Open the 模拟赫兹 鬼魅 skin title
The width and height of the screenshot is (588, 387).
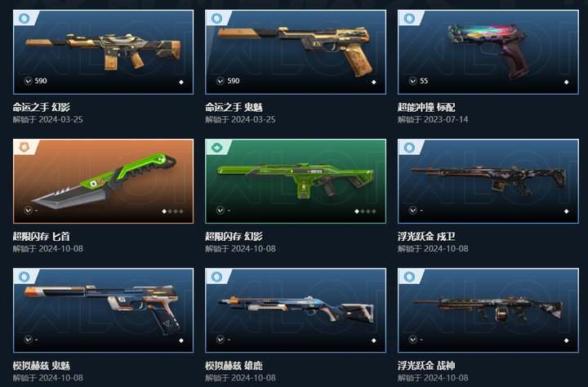42,366
